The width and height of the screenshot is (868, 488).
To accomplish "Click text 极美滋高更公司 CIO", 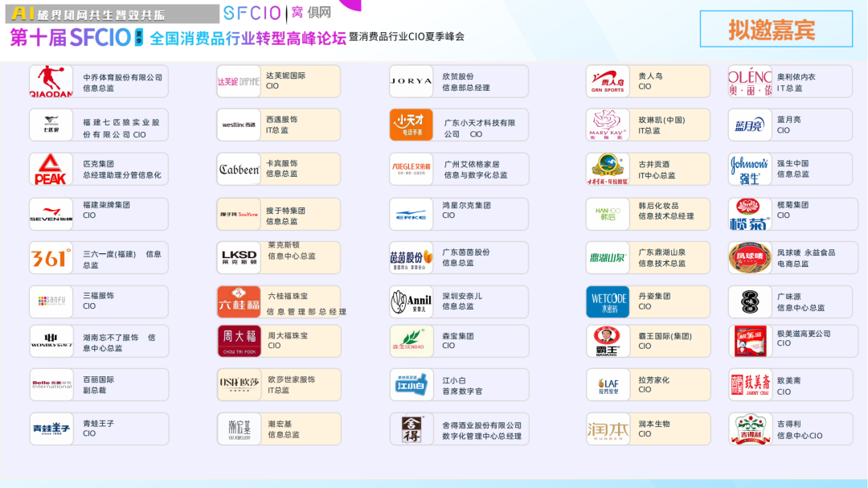I will (804, 338).
